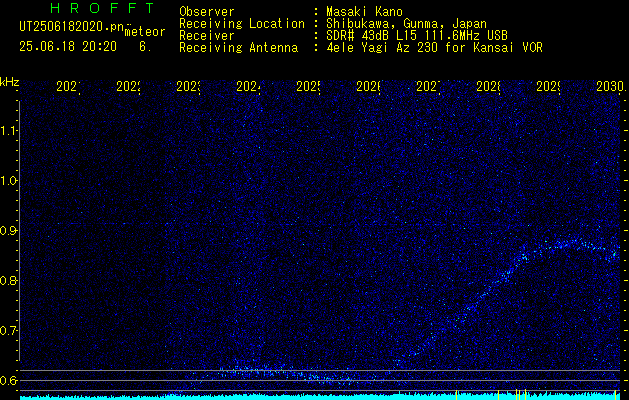Click the 0.9 kHz frequency axis label
This screenshot has height=400, width=629.
[9, 231]
